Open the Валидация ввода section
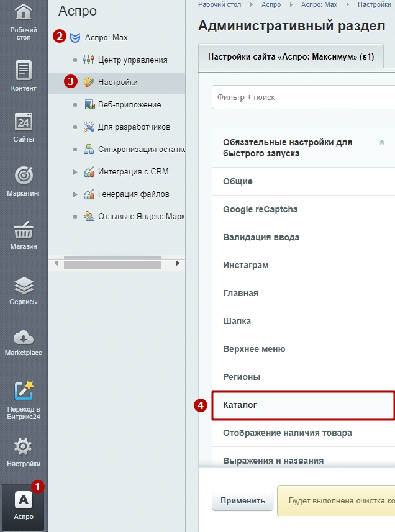The width and height of the screenshot is (395, 532). point(303,237)
